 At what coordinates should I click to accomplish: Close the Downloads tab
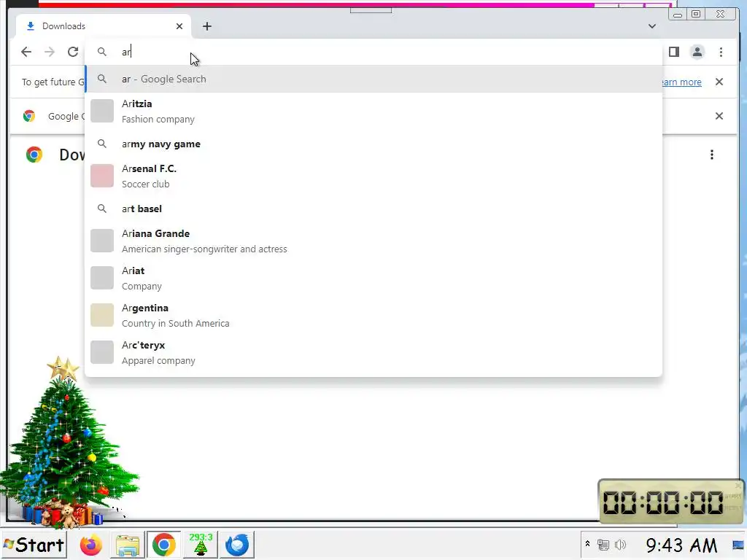(179, 26)
